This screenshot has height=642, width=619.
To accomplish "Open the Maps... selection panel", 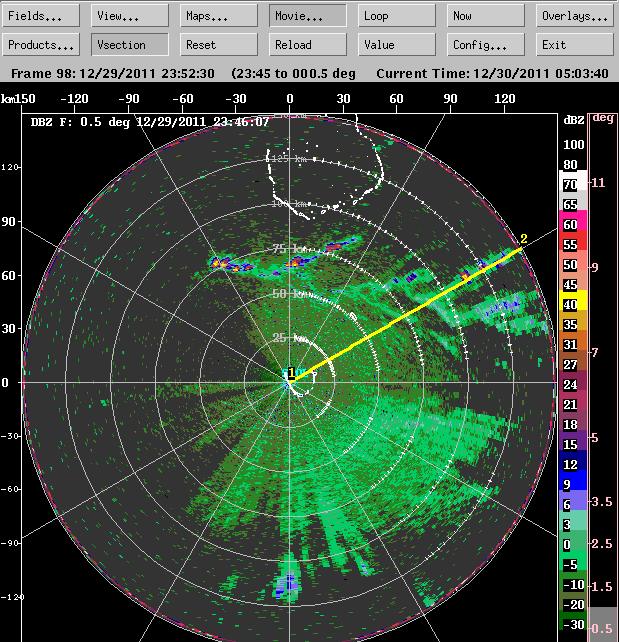I will point(219,16).
